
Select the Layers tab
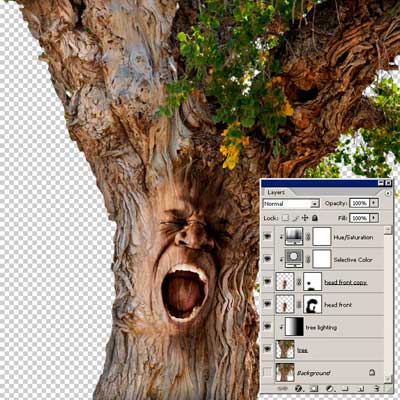[x=276, y=193]
